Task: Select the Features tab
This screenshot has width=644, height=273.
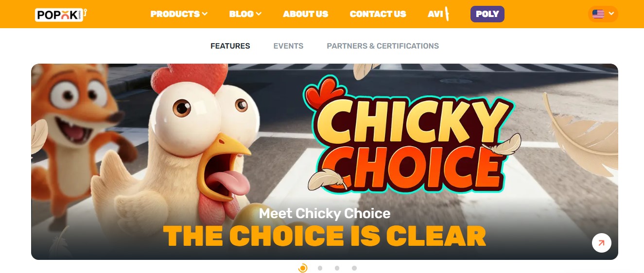Action: 230,46
